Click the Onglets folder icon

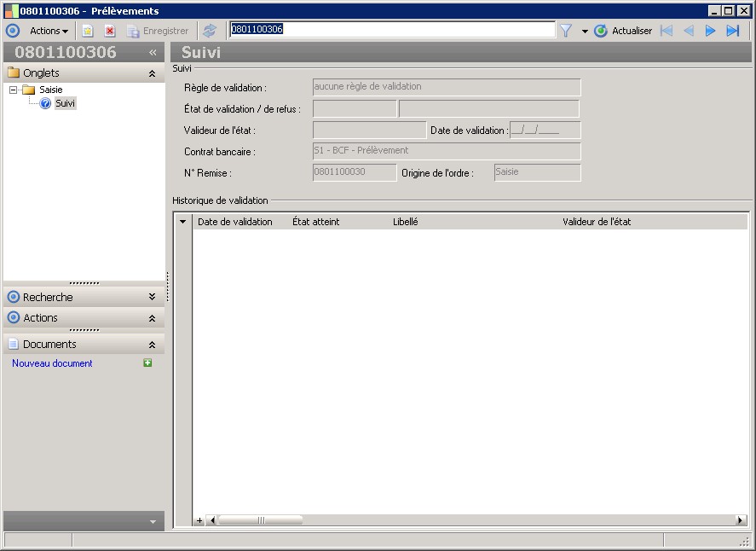(14, 72)
